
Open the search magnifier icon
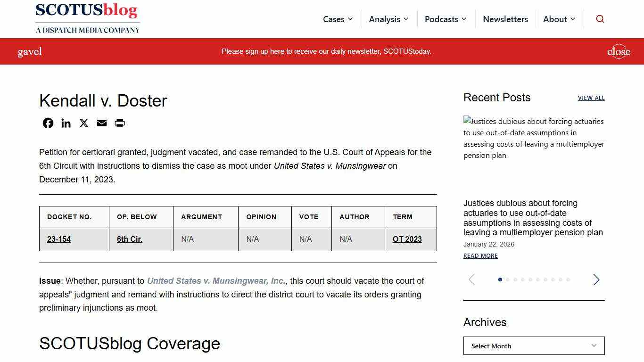pyautogui.click(x=600, y=19)
